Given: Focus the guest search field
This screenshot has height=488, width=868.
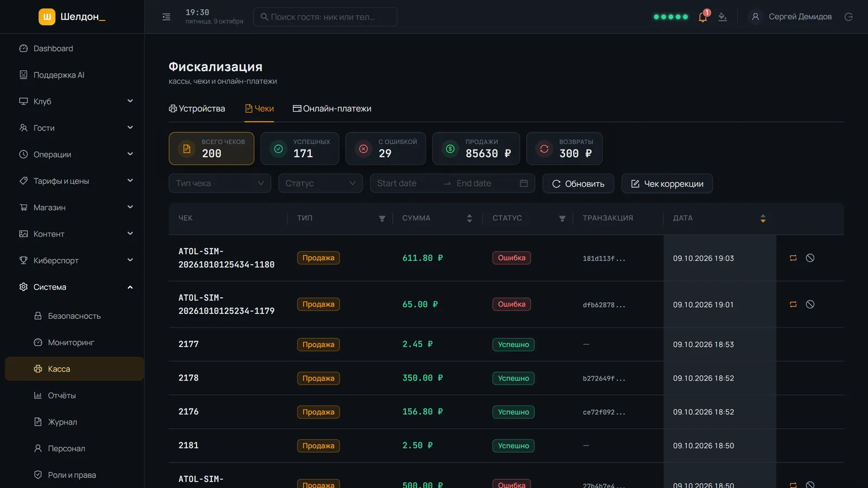Looking at the screenshot, I should point(325,17).
